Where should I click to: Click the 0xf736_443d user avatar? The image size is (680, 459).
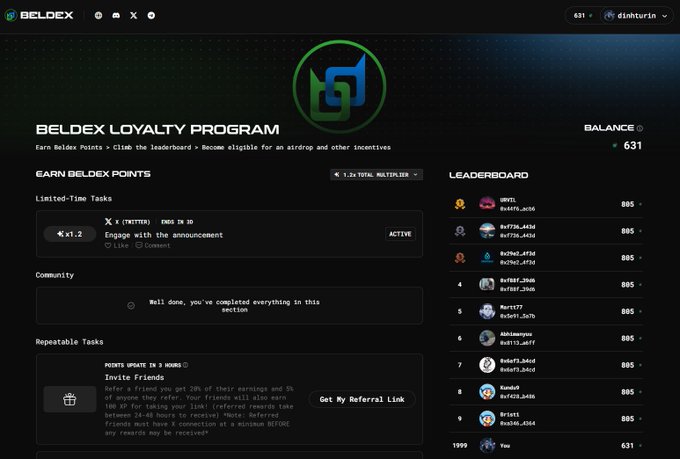coord(487,231)
